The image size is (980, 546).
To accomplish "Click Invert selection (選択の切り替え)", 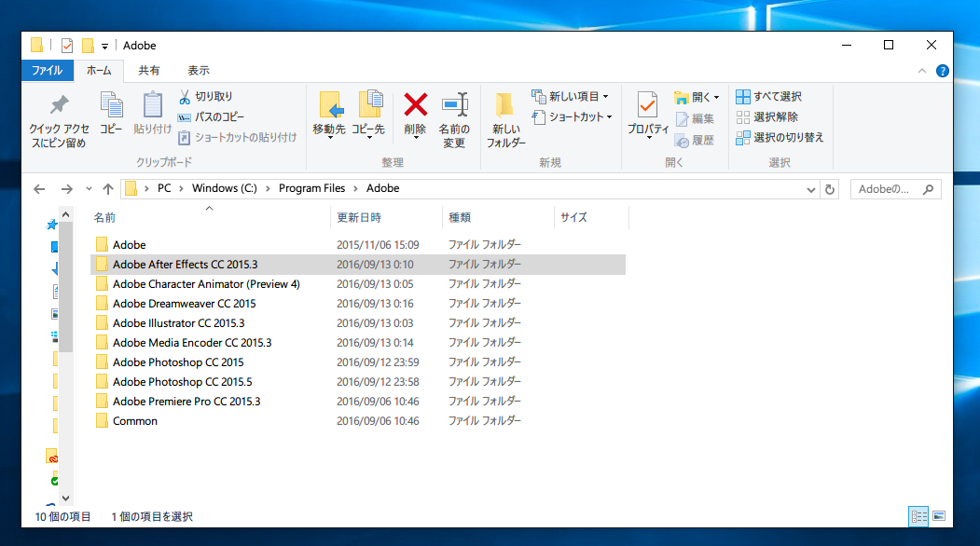I will point(780,138).
